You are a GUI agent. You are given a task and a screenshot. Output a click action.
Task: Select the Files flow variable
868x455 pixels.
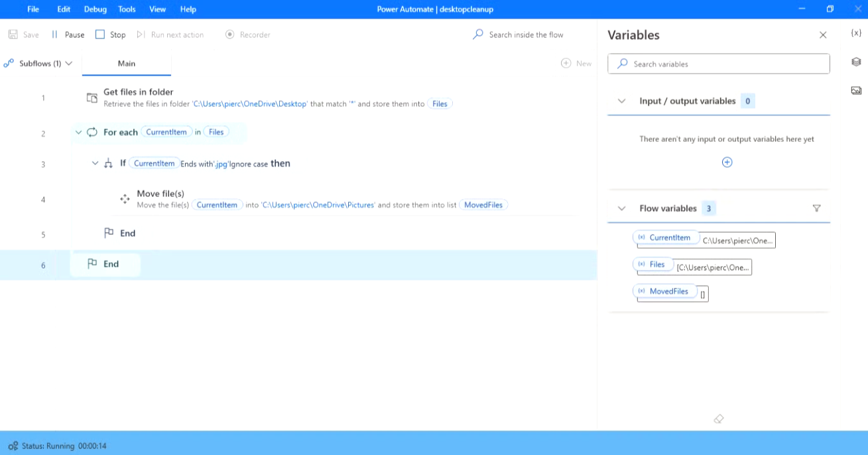652,264
